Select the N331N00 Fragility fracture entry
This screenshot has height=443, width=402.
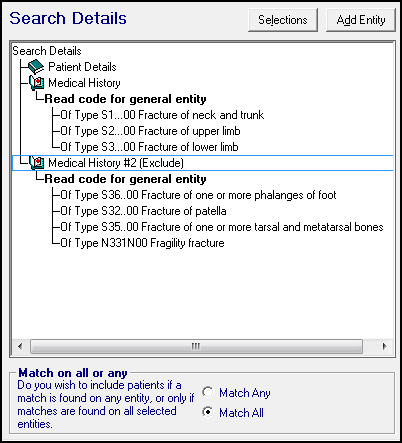[142, 243]
